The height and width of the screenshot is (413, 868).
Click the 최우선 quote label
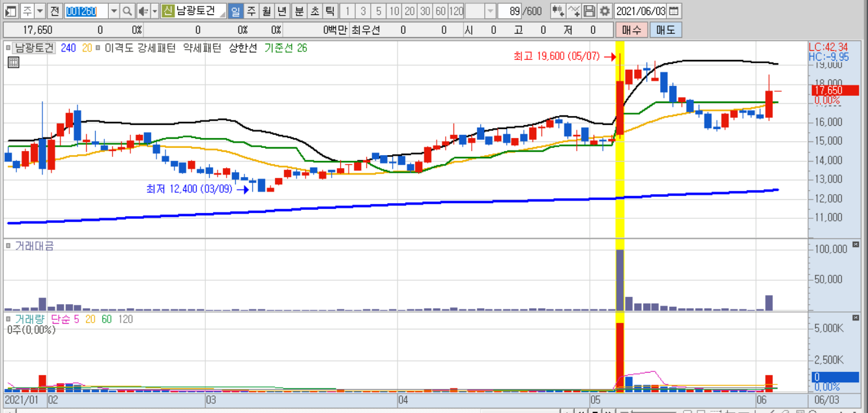coord(366,30)
